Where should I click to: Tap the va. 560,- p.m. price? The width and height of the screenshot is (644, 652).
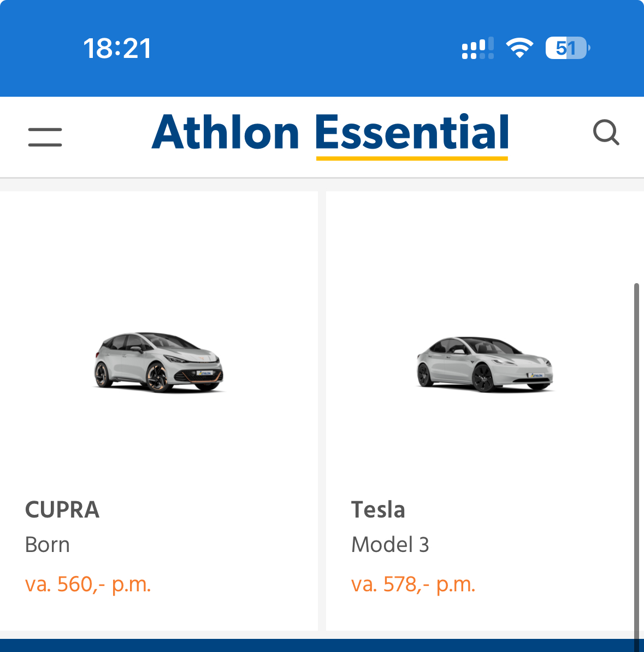click(88, 584)
